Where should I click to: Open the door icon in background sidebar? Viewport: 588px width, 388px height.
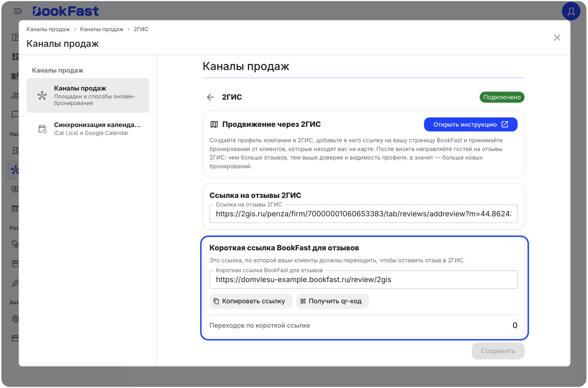coord(15,150)
